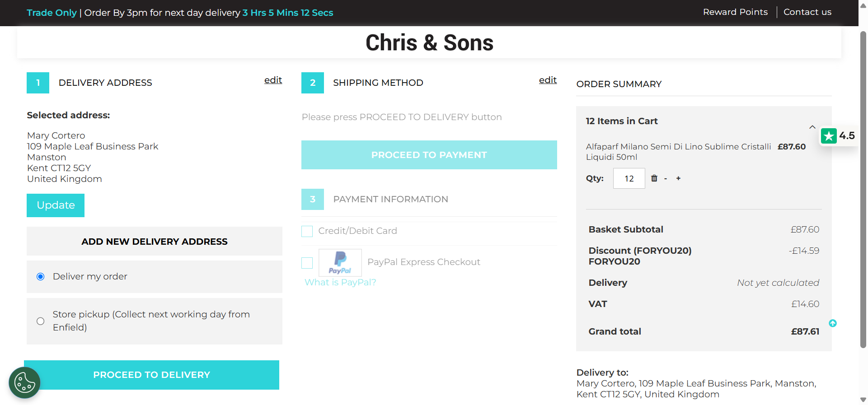Screen dimensions: 868x405
Task: Click the quantity input field
Action: tap(629, 178)
